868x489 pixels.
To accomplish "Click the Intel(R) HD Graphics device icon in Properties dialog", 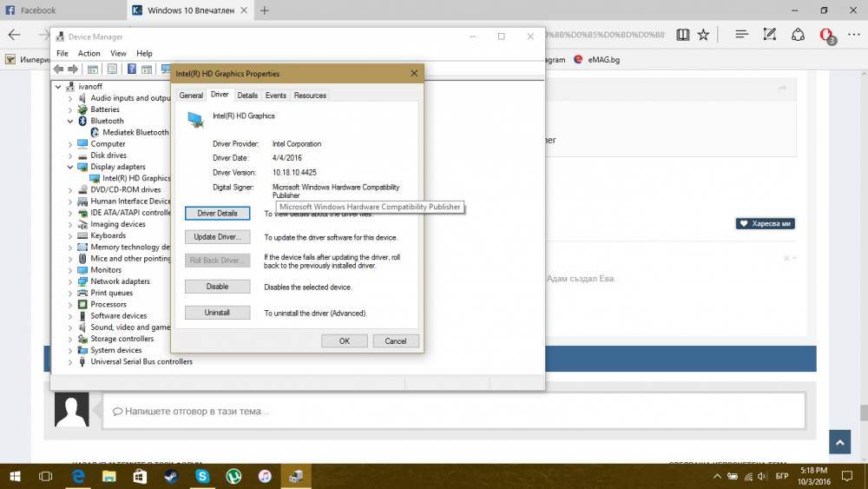I will 195,120.
